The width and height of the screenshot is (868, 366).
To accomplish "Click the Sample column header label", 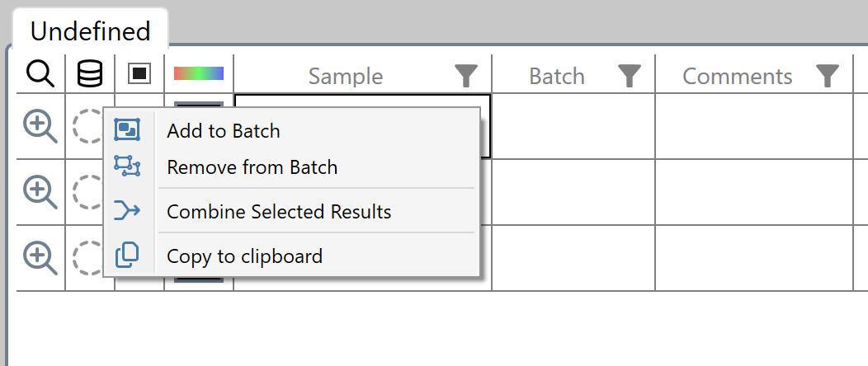I will (345, 77).
